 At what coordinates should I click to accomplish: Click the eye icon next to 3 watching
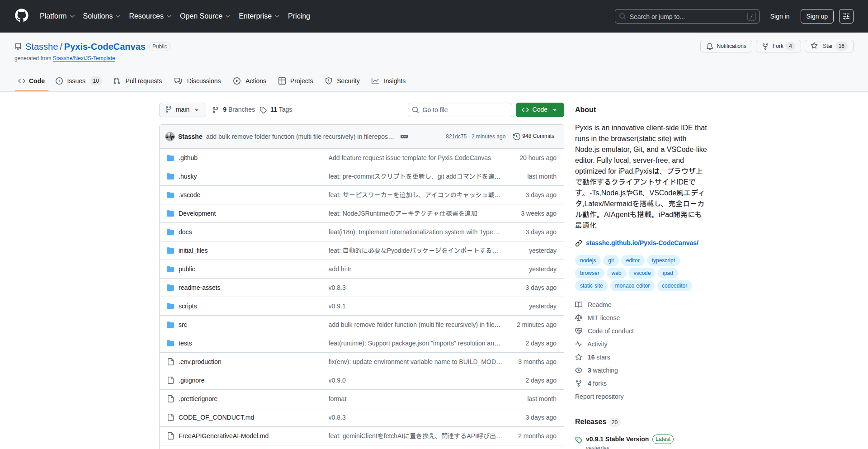point(579,370)
